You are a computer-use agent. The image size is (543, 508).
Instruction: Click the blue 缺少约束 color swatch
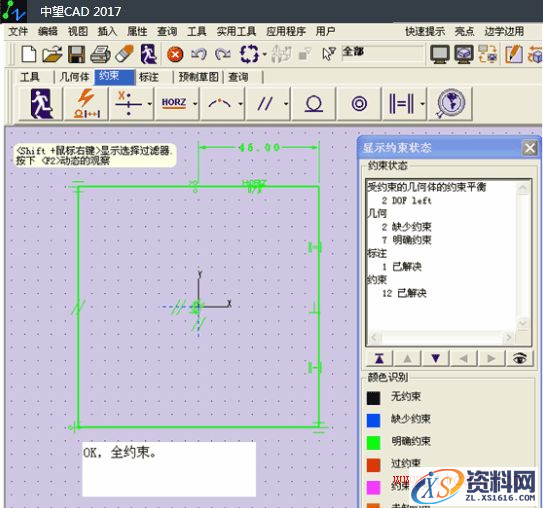point(373,420)
